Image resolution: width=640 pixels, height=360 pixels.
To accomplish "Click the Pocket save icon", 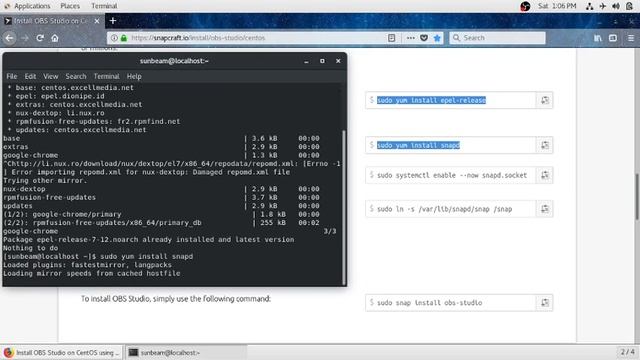I will coord(424,38).
